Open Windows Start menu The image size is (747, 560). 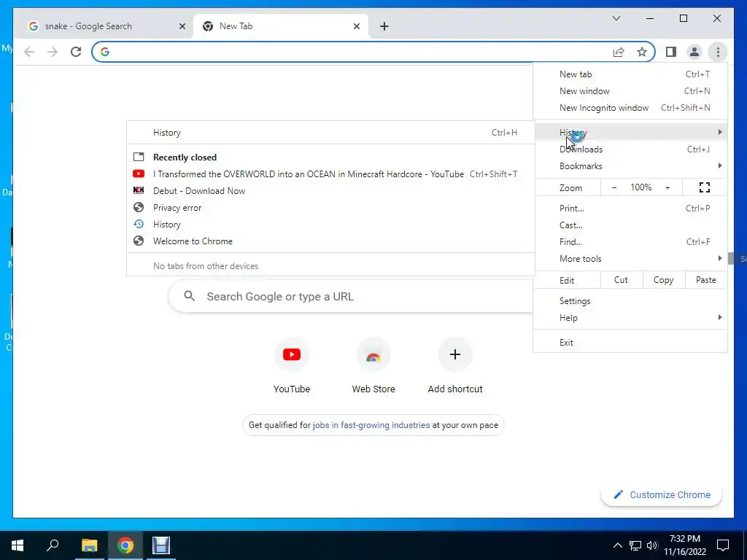[18, 545]
